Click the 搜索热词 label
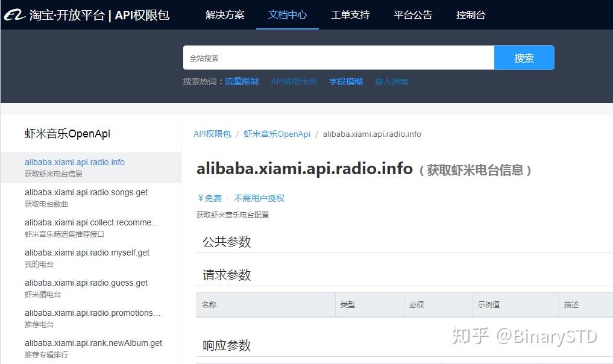613x364 pixels. (x=203, y=81)
